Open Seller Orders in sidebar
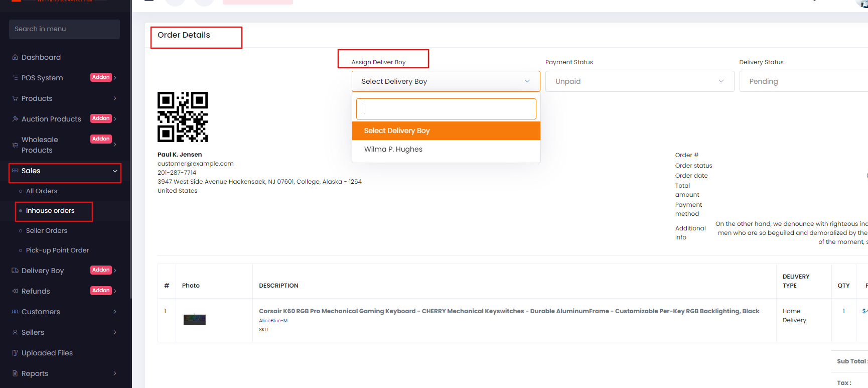This screenshot has height=388, width=868. tap(47, 231)
